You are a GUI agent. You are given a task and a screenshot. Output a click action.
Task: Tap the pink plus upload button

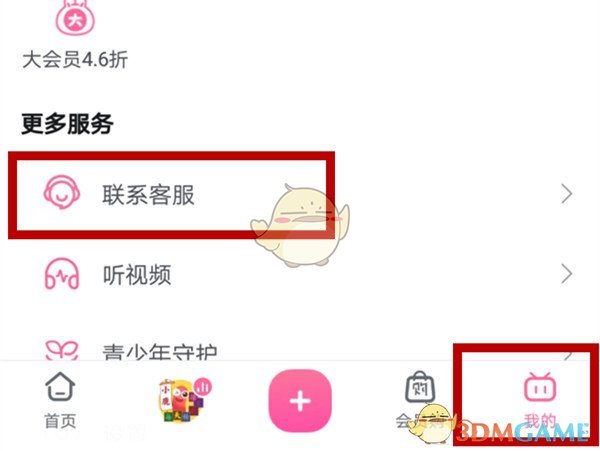click(300, 401)
